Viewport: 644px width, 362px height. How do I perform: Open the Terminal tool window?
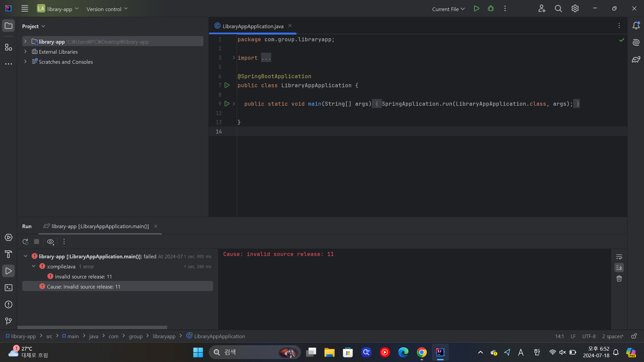pos(8,288)
